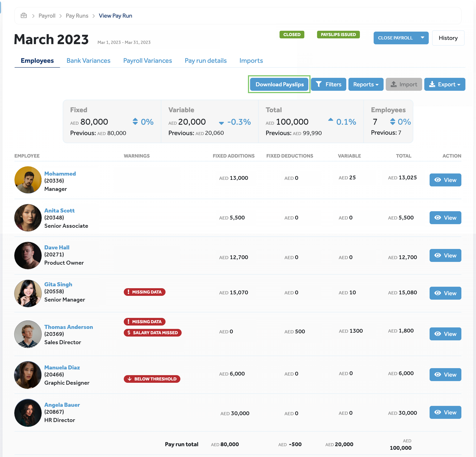Go to Pay Runs in the breadcrumb
Screen dimensions: 476x457
point(77,15)
